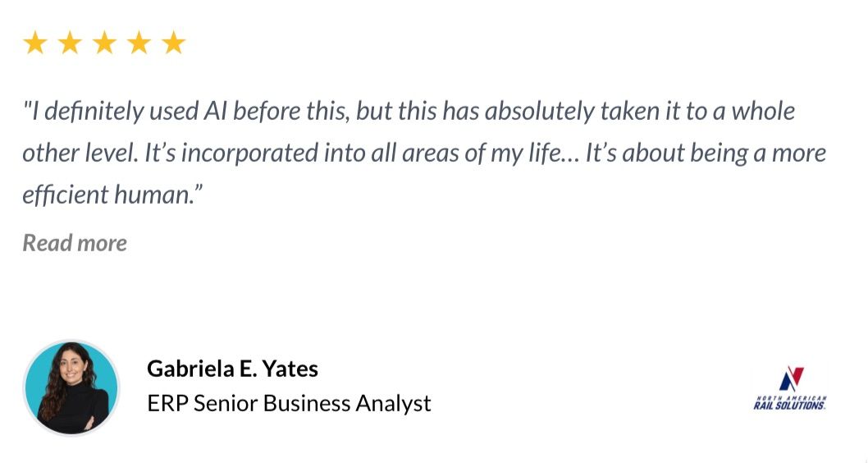The image size is (868, 463).
Task: Click the phrase "other level." in the quote
Action: click(80, 154)
